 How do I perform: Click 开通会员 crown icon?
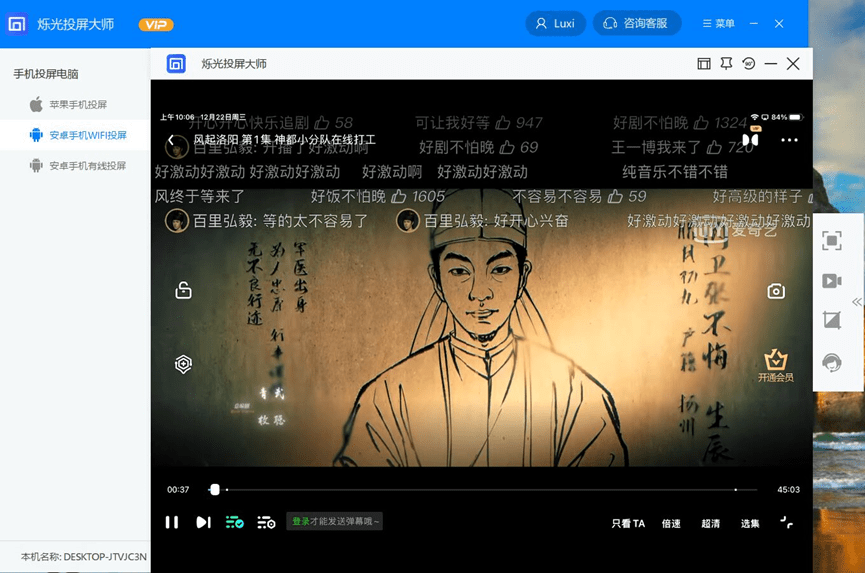[776, 365]
